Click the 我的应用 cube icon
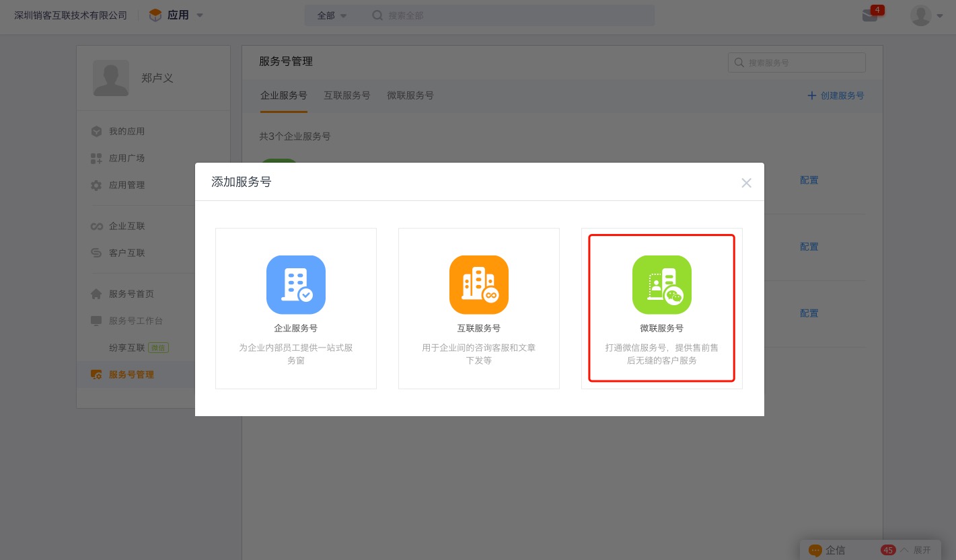 [96, 131]
